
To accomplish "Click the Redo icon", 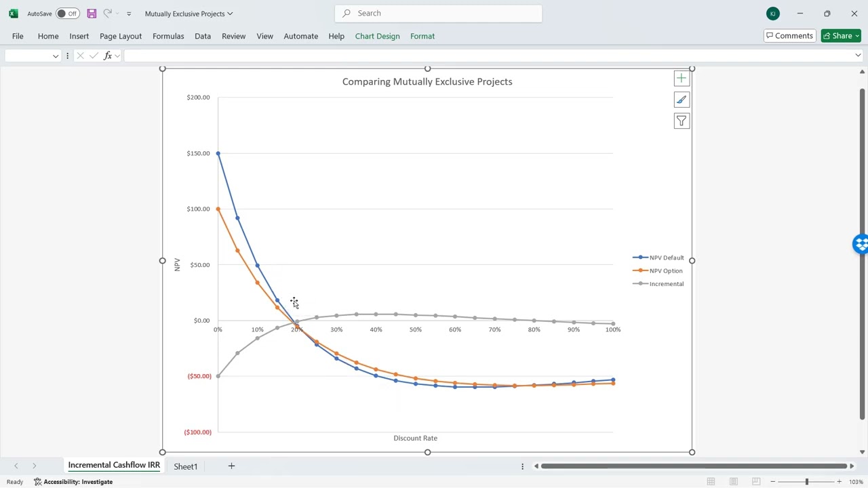I will 108,14.
